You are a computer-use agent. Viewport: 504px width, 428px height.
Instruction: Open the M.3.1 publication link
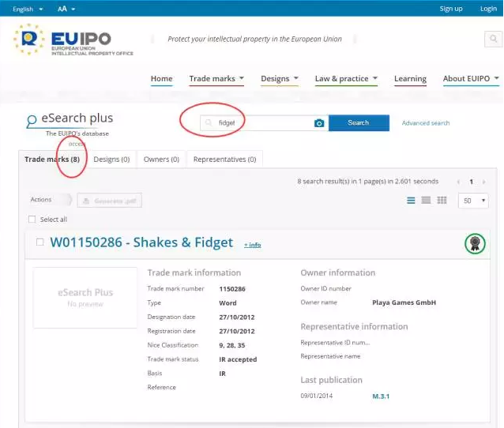click(381, 396)
